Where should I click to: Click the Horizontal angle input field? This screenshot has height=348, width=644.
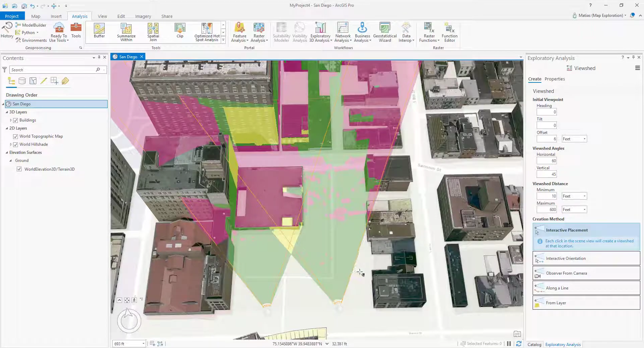[x=547, y=161]
